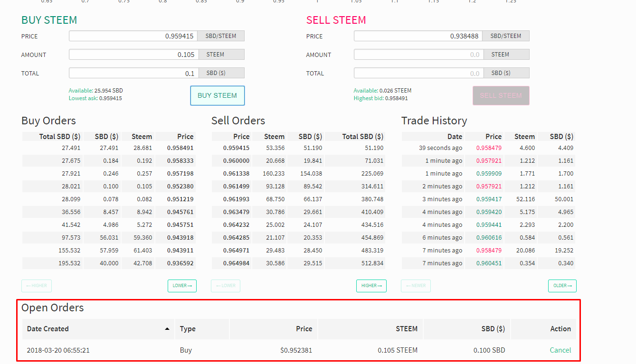Select sell order at price 0.964984
The image size is (636, 364).
tap(298, 263)
